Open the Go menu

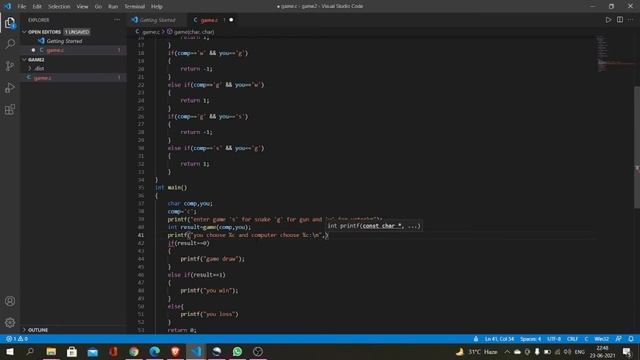tap(98, 7)
